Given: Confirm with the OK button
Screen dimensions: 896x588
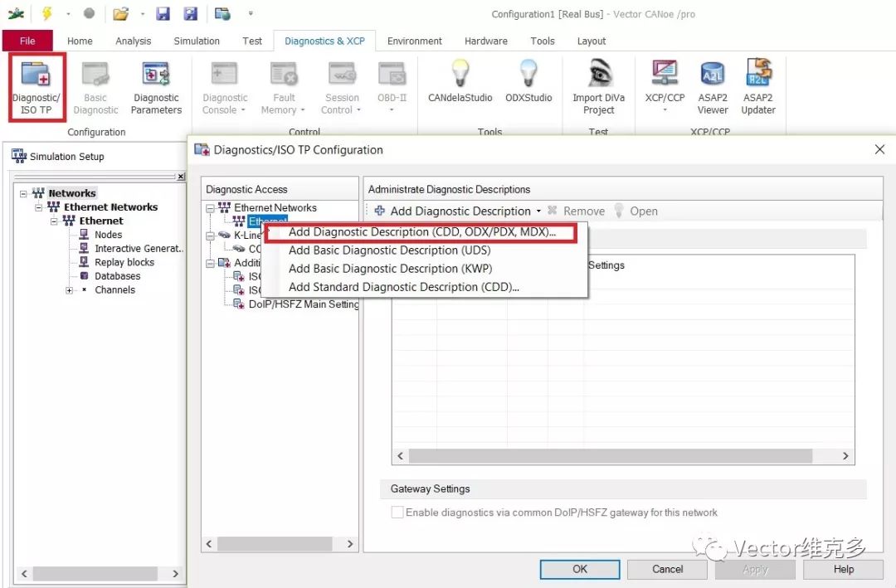Looking at the screenshot, I should click(579, 569).
